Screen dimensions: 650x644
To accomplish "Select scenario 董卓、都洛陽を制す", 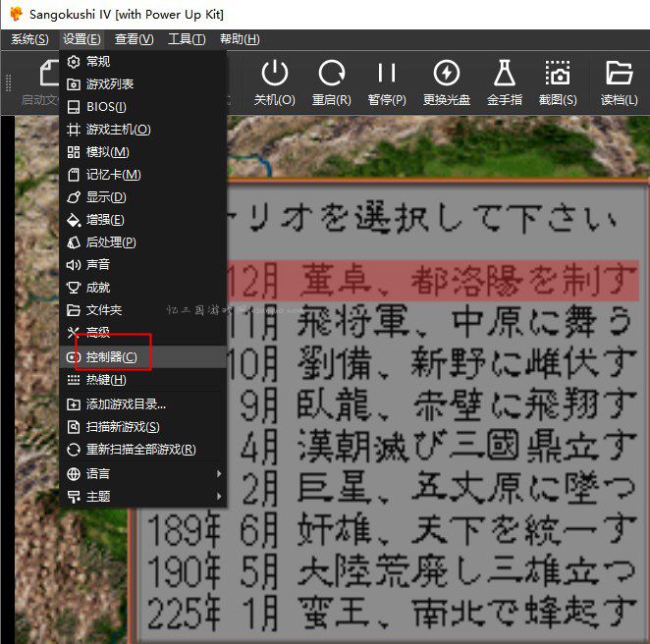I will [x=434, y=281].
